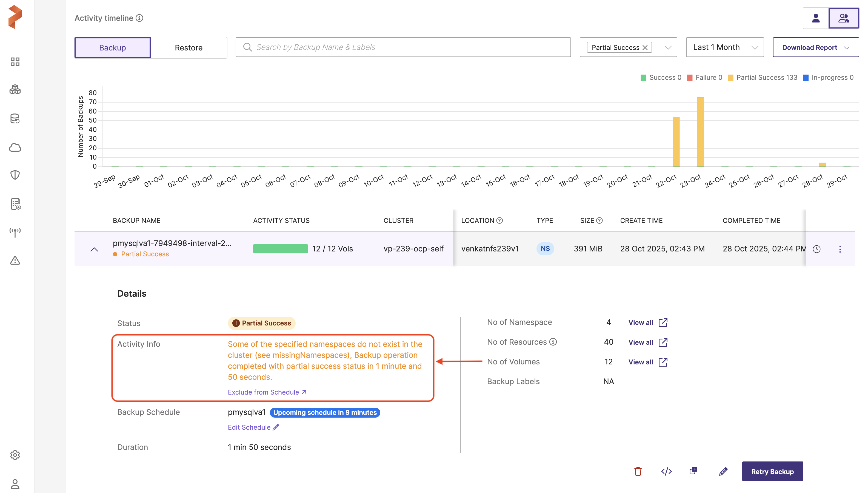Open the Cloud settings sidebar icon

(15, 148)
